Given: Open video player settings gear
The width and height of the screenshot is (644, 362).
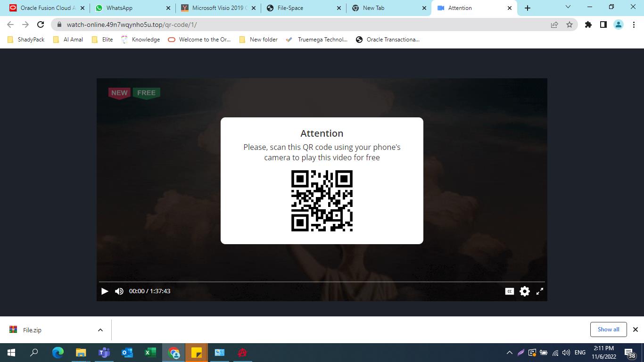Looking at the screenshot, I should [x=524, y=291].
